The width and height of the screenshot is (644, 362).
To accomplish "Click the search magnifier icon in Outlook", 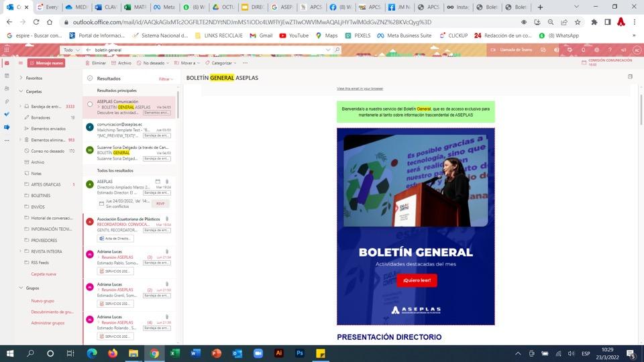I will (x=337, y=50).
